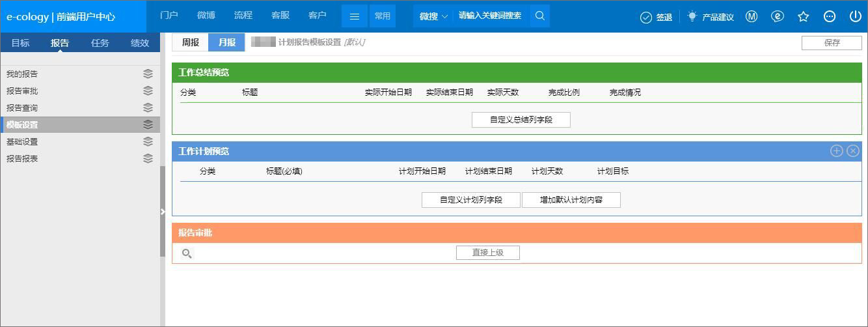868x327 pixels.
Task: Open the hamburger menu in top bar
Action: 355,16
